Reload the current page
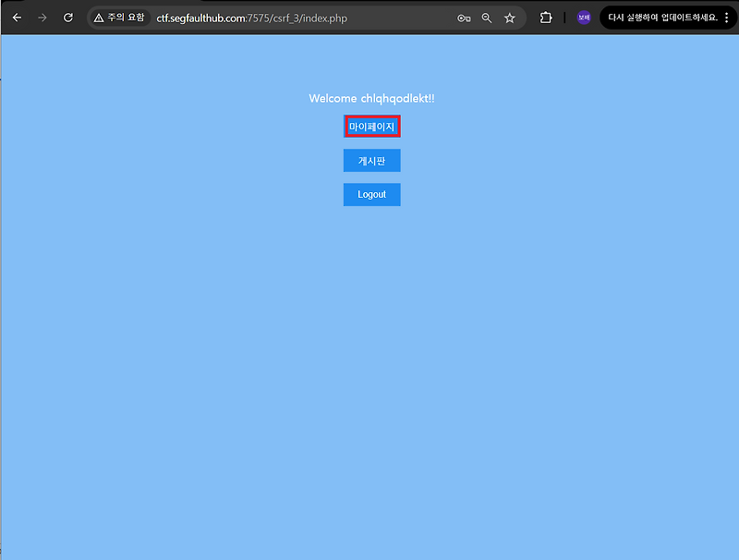Screen dimensions: 739x560 point(66,17)
